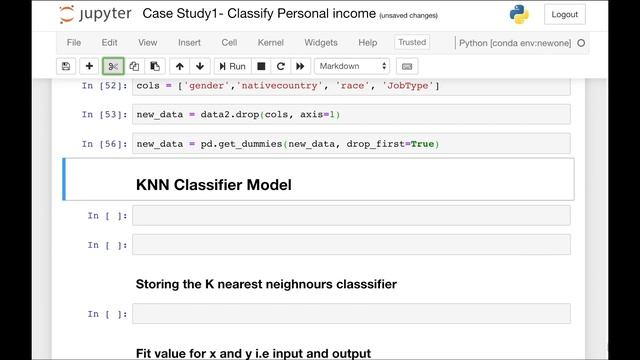Run the selected cell
Image resolution: width=640 pixels, height=360 pixels.
point(232,66)
